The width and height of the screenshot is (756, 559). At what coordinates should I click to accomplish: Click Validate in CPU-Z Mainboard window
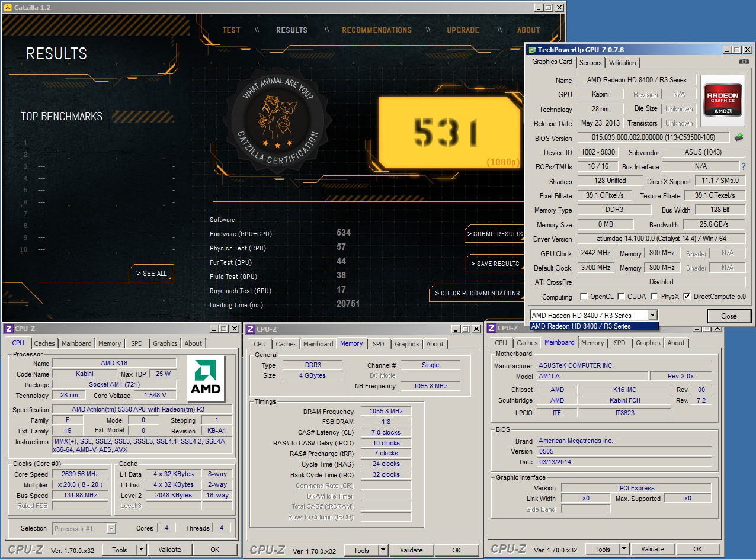pos(652,549)
